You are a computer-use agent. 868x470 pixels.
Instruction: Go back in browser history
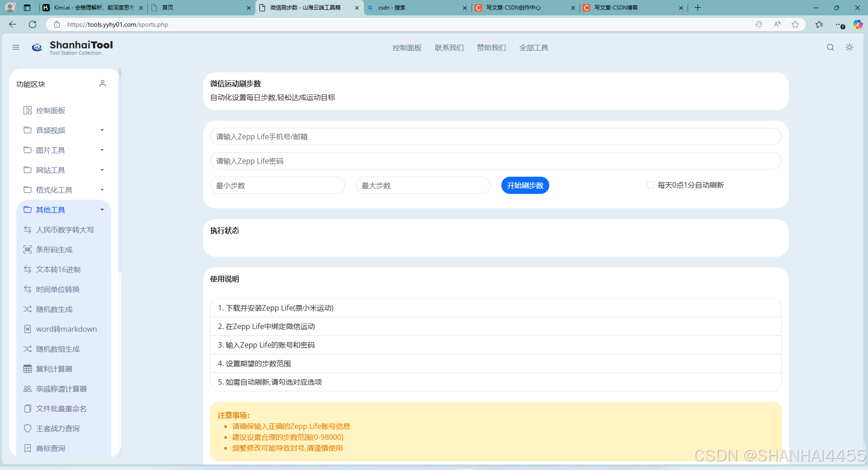click(x=13, y=24)
